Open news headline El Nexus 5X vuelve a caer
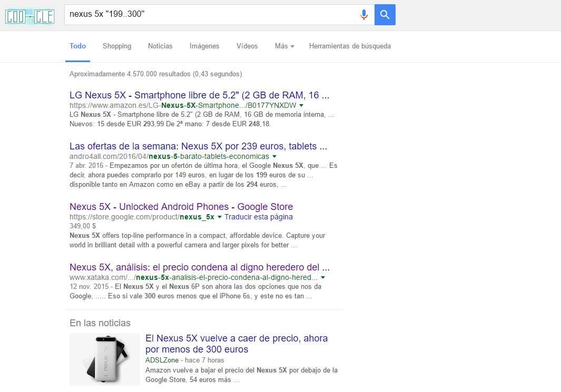The width and height of the screenshot is (561, 392). coord(237,344)
